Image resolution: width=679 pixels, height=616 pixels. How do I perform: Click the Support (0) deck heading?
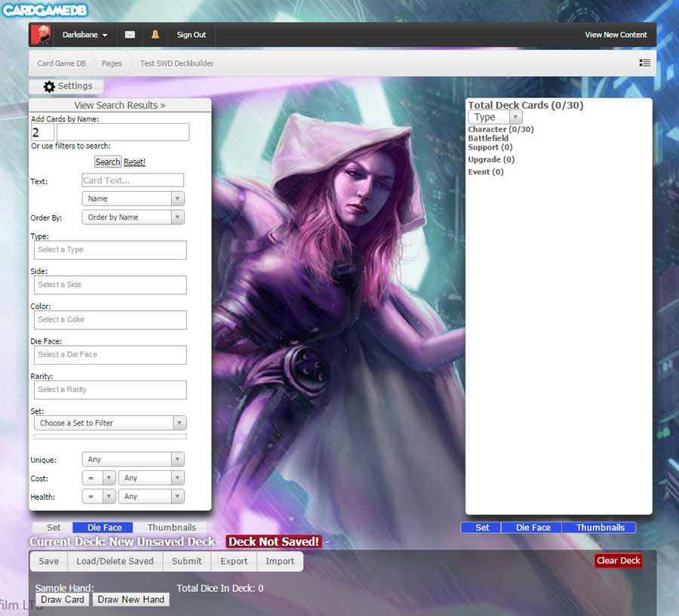[490, 147]
